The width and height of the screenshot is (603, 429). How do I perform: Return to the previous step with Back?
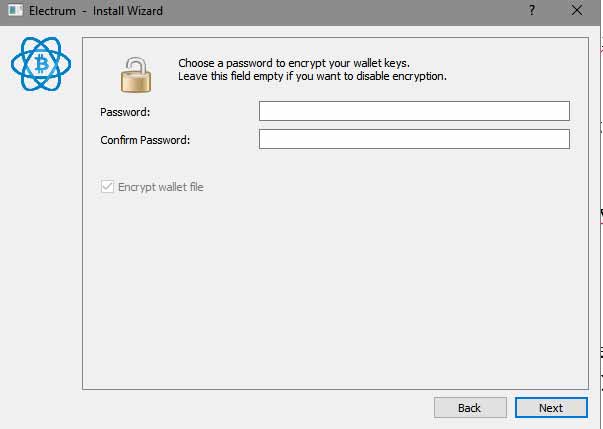click(470, 407)
